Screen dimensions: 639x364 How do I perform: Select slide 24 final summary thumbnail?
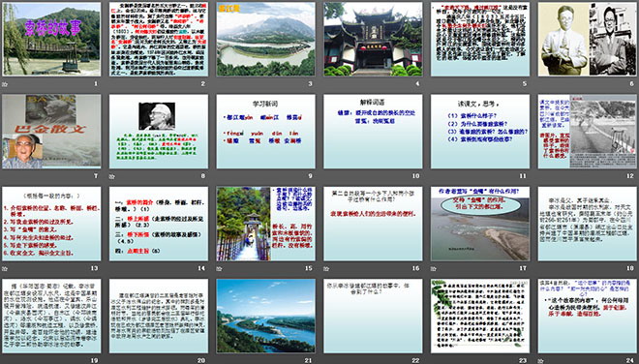[x=588, y=316]
